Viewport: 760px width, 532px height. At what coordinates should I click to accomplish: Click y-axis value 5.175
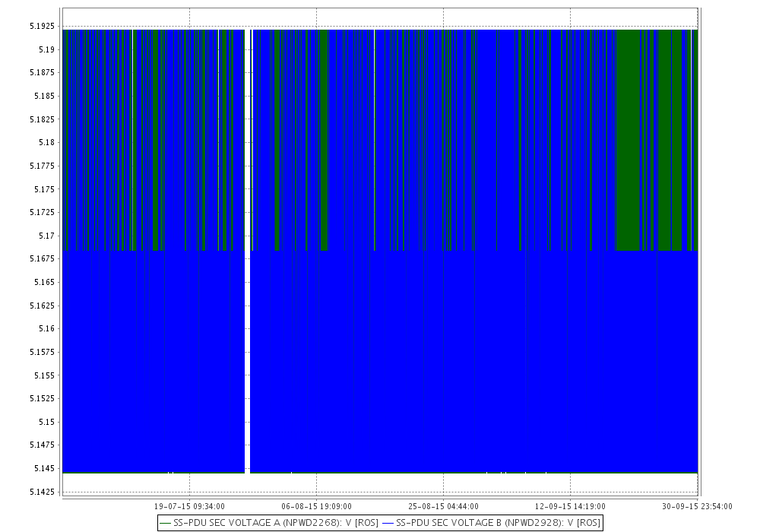coord(45,189)
